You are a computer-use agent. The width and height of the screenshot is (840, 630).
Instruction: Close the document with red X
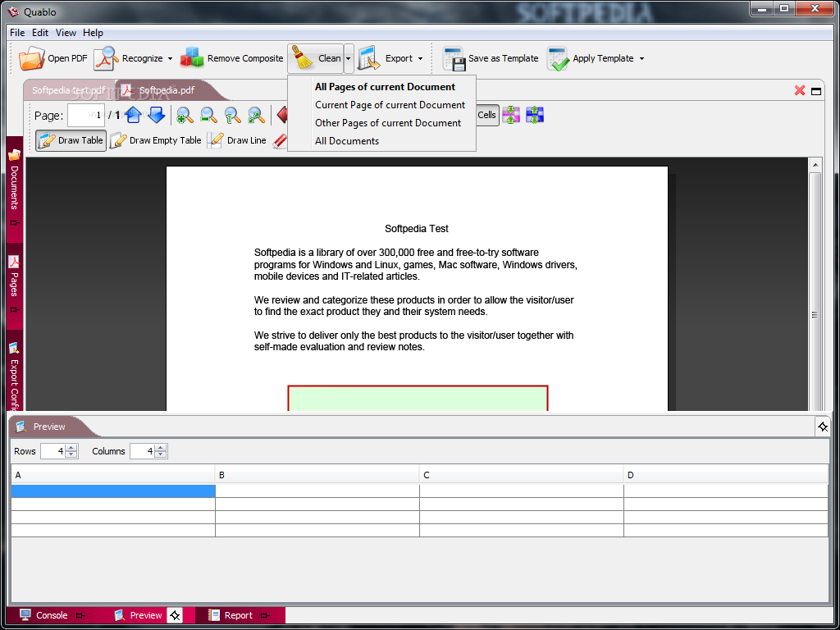(x=800, y=90)
